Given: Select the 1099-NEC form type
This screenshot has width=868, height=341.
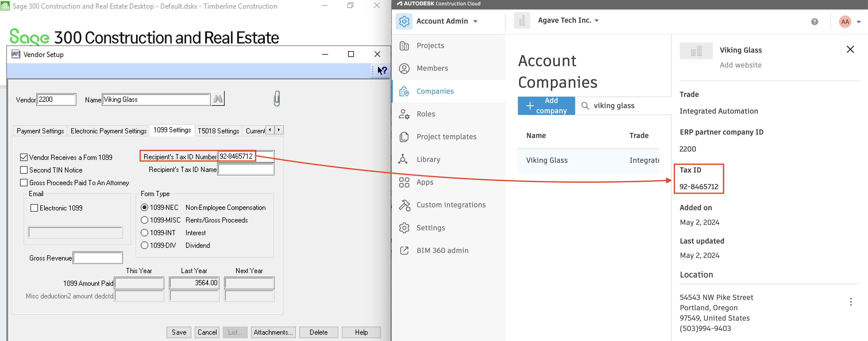Looking at the screenshot, I should 144,207.
